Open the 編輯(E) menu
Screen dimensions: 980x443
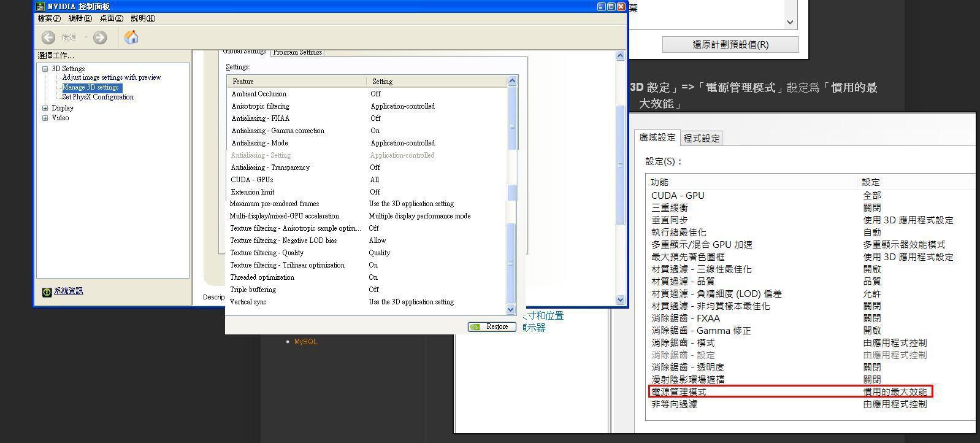[x=80, y=18]
